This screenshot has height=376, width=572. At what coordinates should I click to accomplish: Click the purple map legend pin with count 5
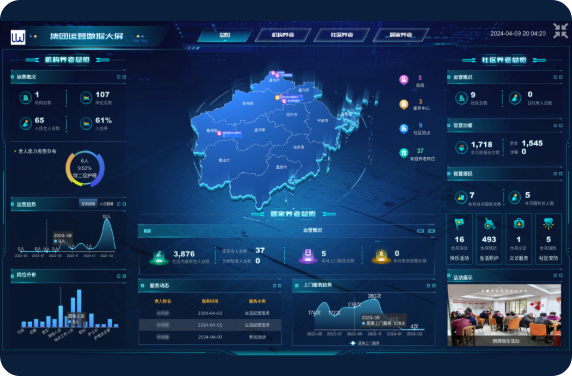click(x=403, y=80)
